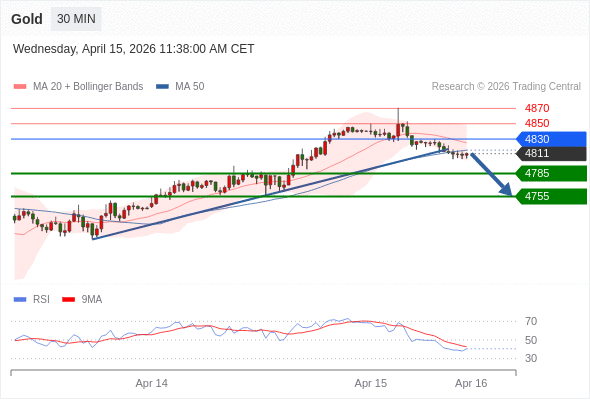This screenshot has height=400, width=590.
Task: Click the 4850 red resistance label
Action: pyautogui.click(x=537, y=123)
